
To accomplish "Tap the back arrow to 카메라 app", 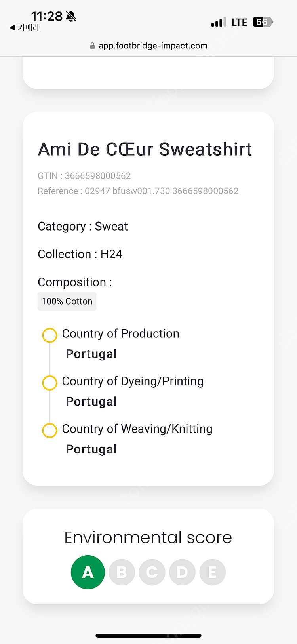I will click(12, 28).
